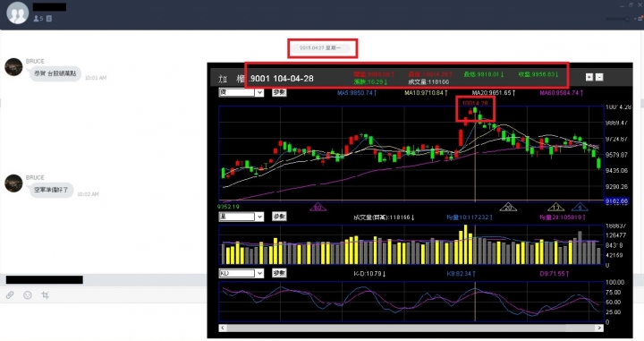
Task: Open the notes icon beside member count
Action: tap(49, 19)
